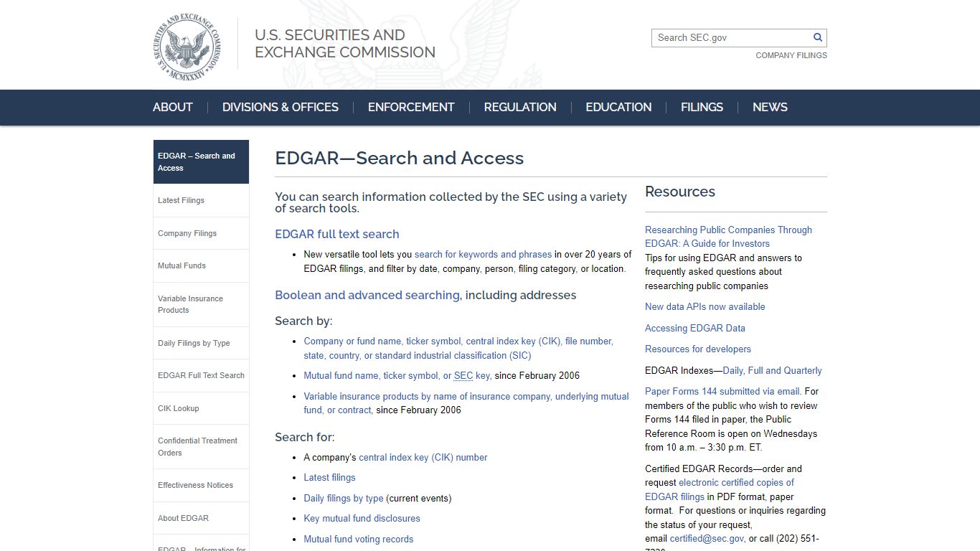
Task: Open EDGAR Full Text Search in sidebar
Action: tap(201, 375)
